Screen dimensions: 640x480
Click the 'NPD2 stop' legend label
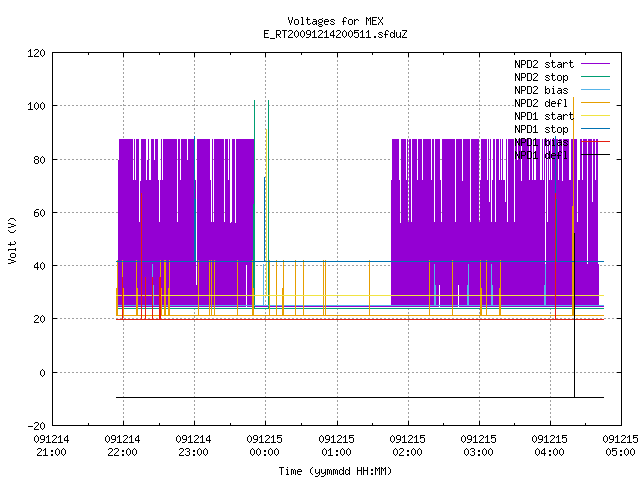[x=541, y=77]
